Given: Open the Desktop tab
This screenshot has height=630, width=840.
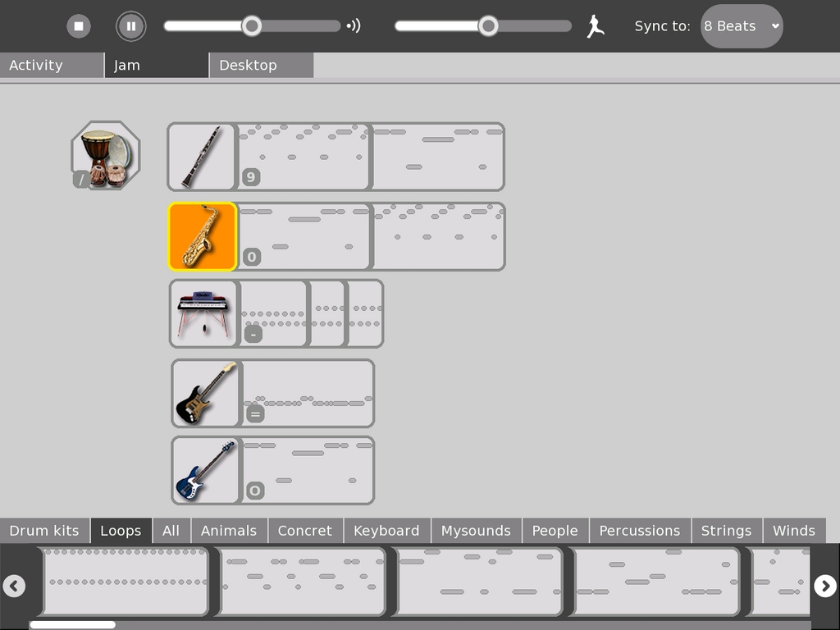Looking at the screenshot, I should 261,66.
